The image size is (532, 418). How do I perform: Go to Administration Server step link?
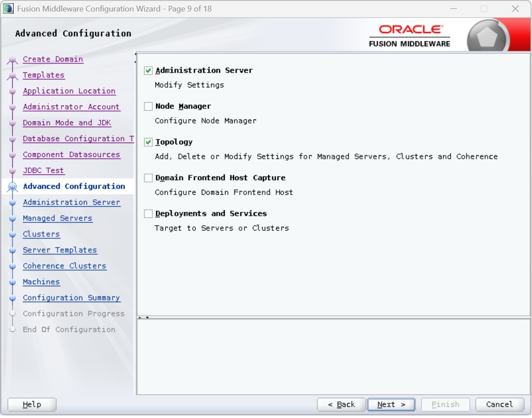(x=72, y=202)
